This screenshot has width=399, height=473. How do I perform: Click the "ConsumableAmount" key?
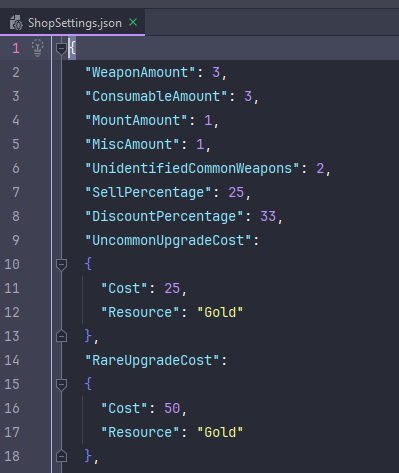click(x=156, y=96)
